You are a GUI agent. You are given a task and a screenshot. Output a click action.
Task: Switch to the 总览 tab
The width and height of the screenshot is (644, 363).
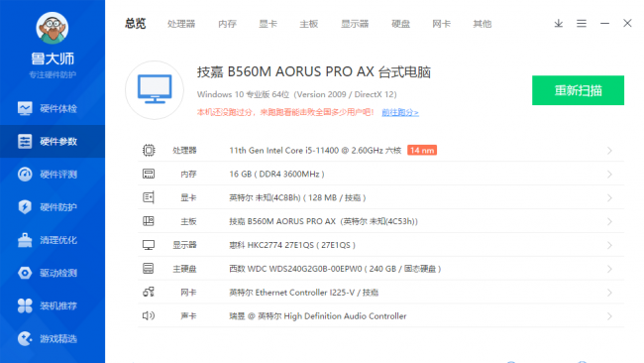pyautogui.click(x=136, y=24)
